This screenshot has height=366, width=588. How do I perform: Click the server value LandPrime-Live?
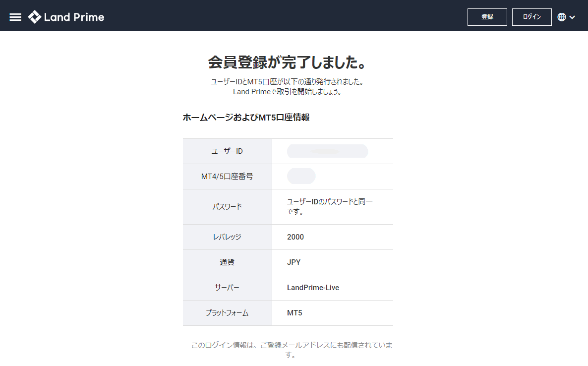[x=313, y=288]
